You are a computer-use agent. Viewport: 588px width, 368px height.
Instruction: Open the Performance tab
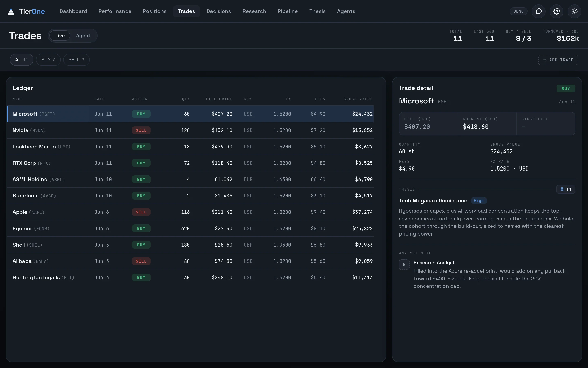click(115, 11)
